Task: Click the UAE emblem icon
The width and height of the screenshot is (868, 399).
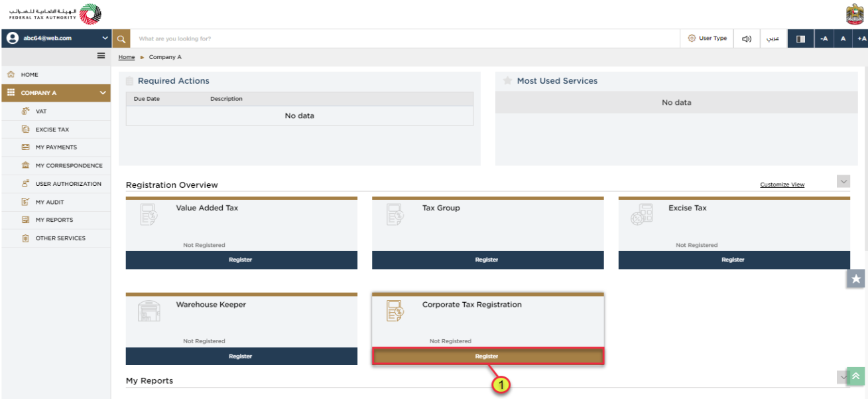Action: (x=855, y=14)
